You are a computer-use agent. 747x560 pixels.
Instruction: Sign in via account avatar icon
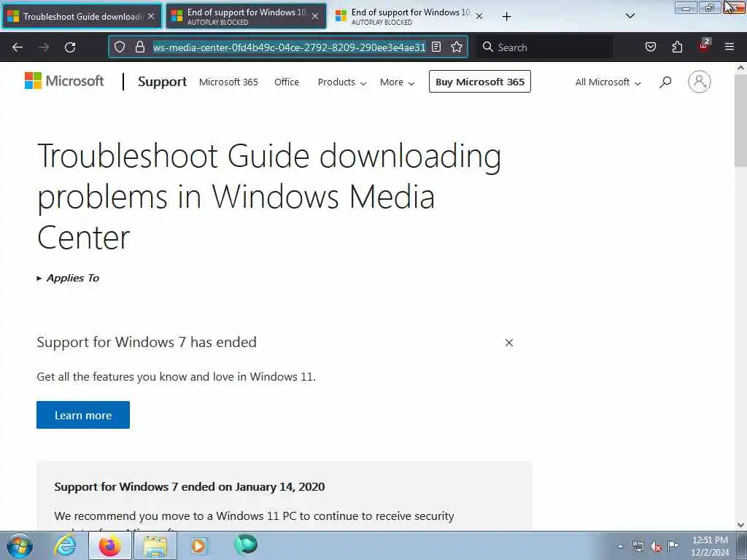coord(699,82)
